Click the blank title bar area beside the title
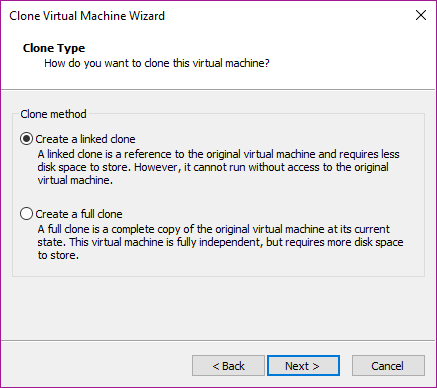The width and height of the screenshot is (437, 388). click(287, 16)
